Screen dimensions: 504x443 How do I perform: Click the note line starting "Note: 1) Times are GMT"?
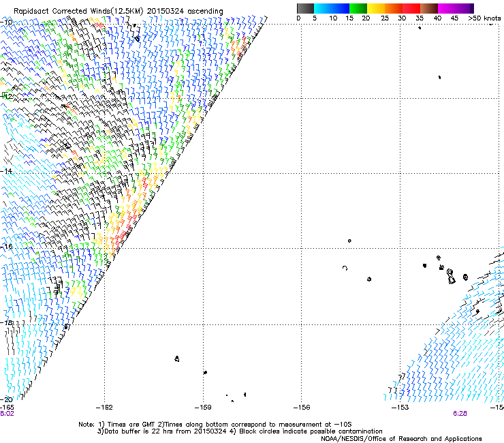[215, 425]
